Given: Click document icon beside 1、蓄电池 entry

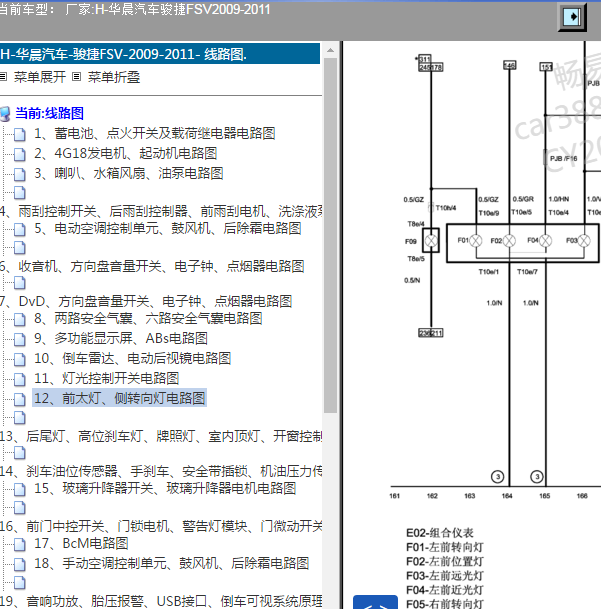Looking at the screenshot, I should coord(20,134).
